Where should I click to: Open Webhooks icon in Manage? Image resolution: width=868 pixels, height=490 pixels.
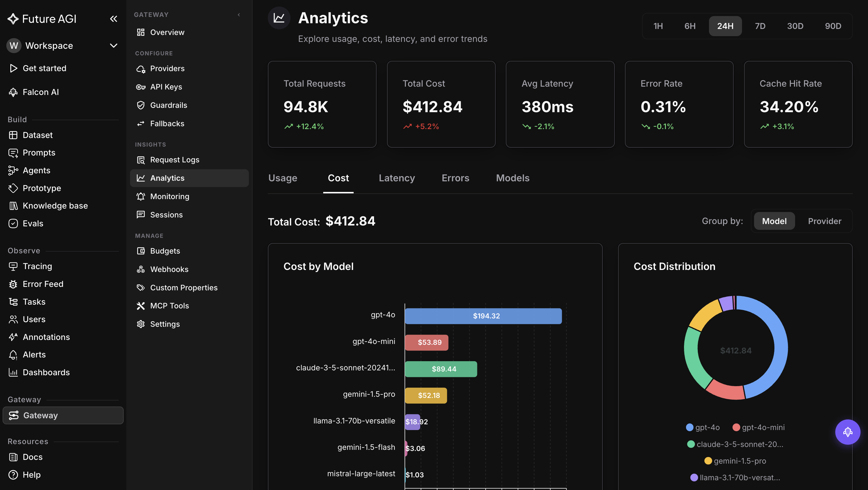(141, 269)
